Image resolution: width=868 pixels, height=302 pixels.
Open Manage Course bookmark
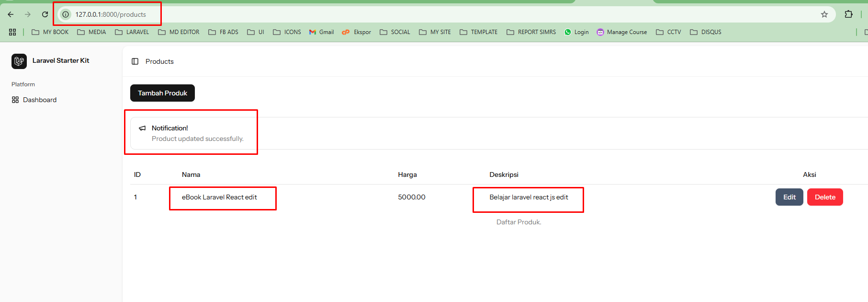tap(621, 32)
